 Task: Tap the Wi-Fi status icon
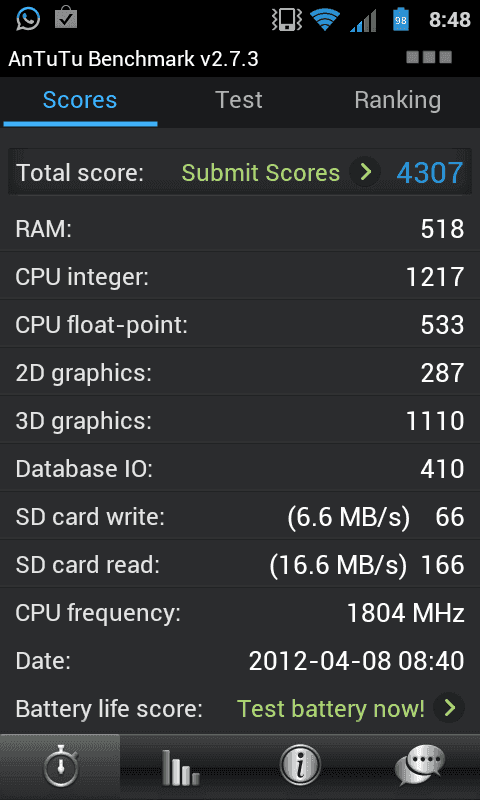[324, 19]
